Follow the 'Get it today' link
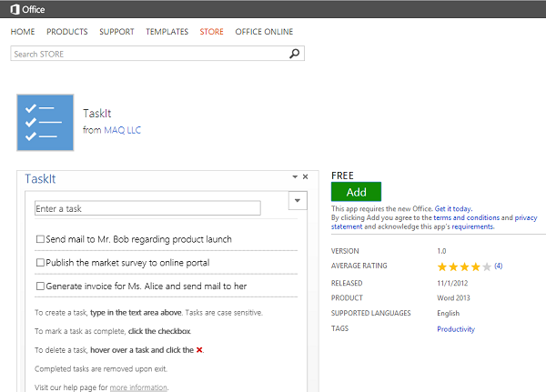The height and width of the screenshot is (392, 546). 453,209
